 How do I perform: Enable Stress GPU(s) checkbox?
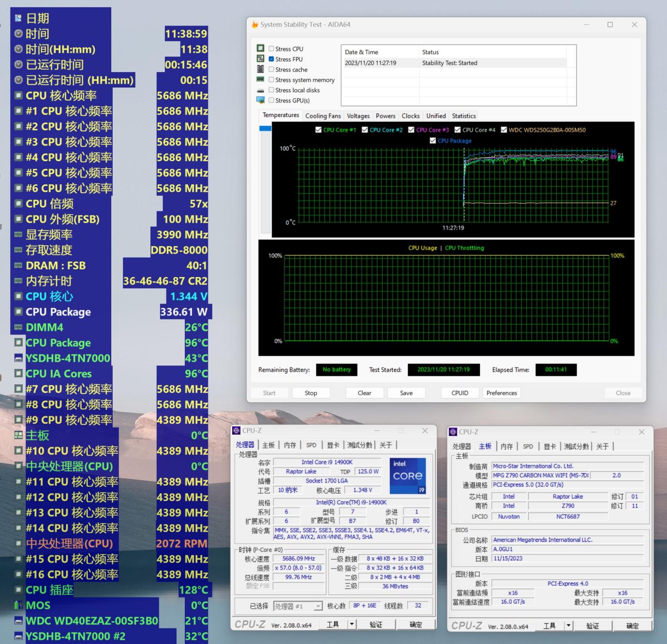[x=271, y=100]
